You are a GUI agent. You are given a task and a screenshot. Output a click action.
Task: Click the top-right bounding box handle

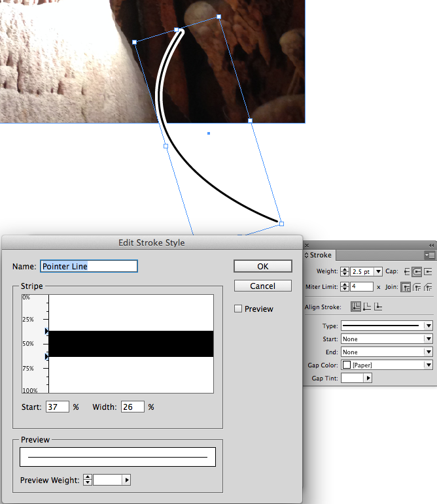[219, 16]
